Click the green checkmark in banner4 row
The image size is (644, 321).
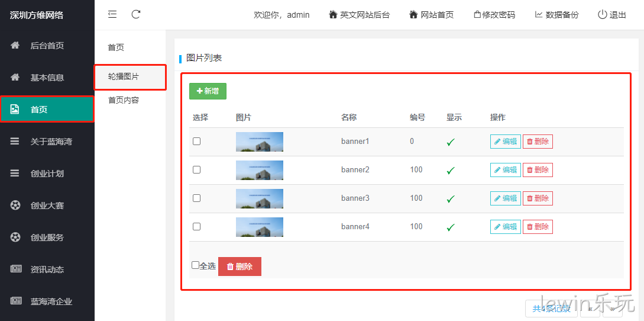click(x=451, y=227)
